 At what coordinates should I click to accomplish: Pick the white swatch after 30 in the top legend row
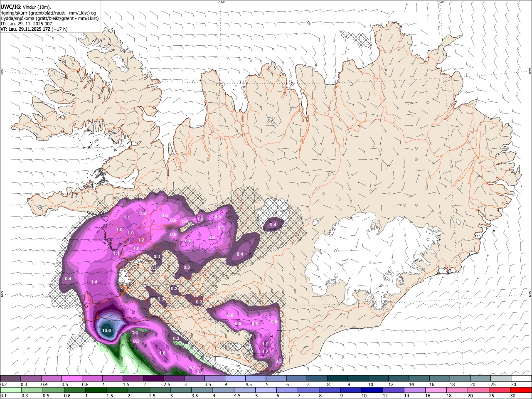pyautogui.click(x=521, y=379)
